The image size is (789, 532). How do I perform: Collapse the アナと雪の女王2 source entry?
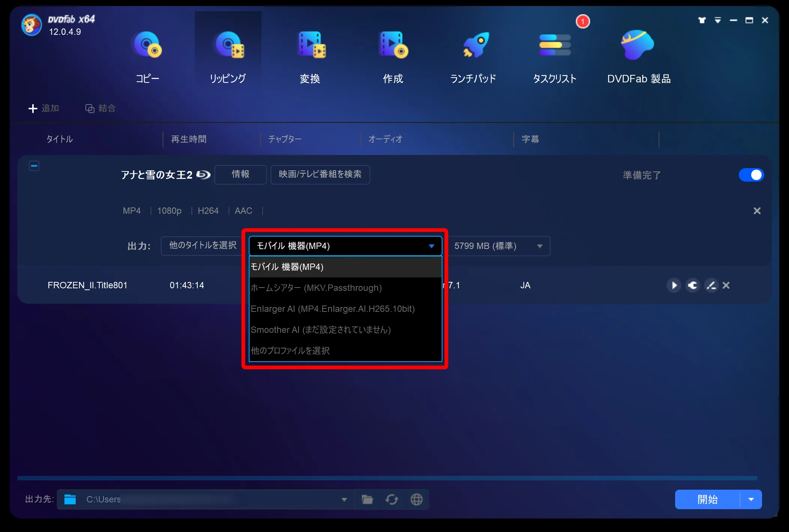(x=34, y=165)
